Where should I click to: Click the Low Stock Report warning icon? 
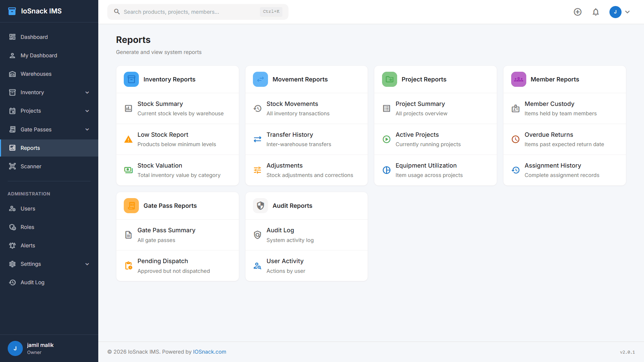128,139
